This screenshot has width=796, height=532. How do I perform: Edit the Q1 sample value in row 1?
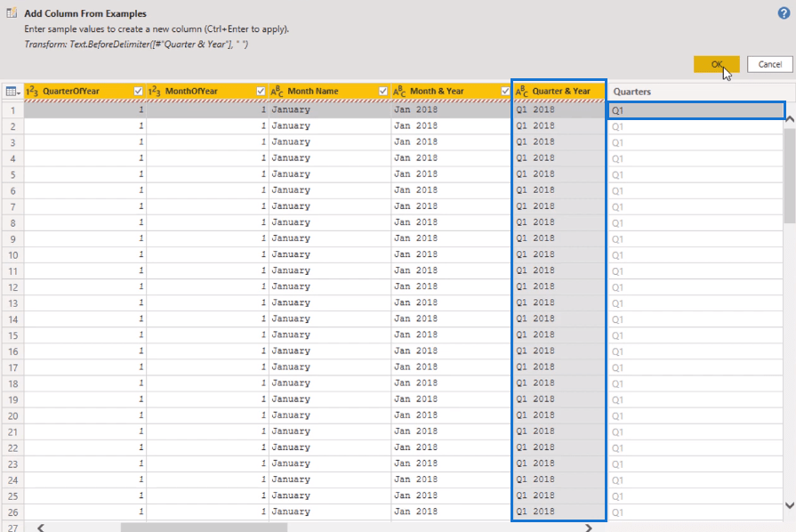point(696,110)
